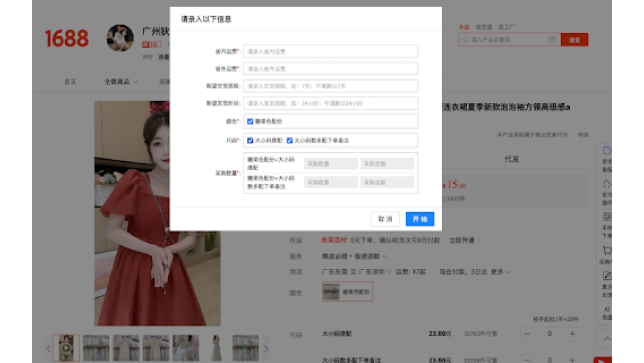Image resolution: width=644 pixels, height=363 pixels.
Task: Click the main red dress product image
Action: pyautogui.click(x=157, y=213)
